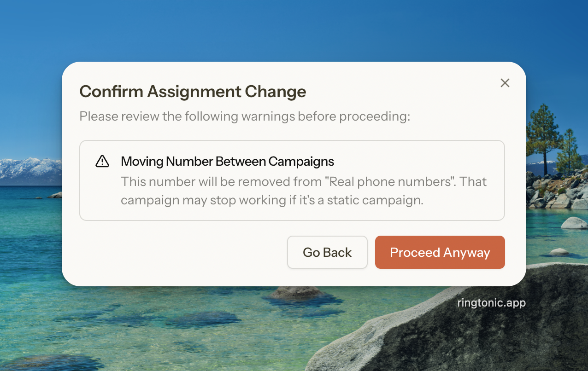588x371 pixels.
Task: Click the warning description mentioning "Real phone numbers"
Action: pos(303,182)
